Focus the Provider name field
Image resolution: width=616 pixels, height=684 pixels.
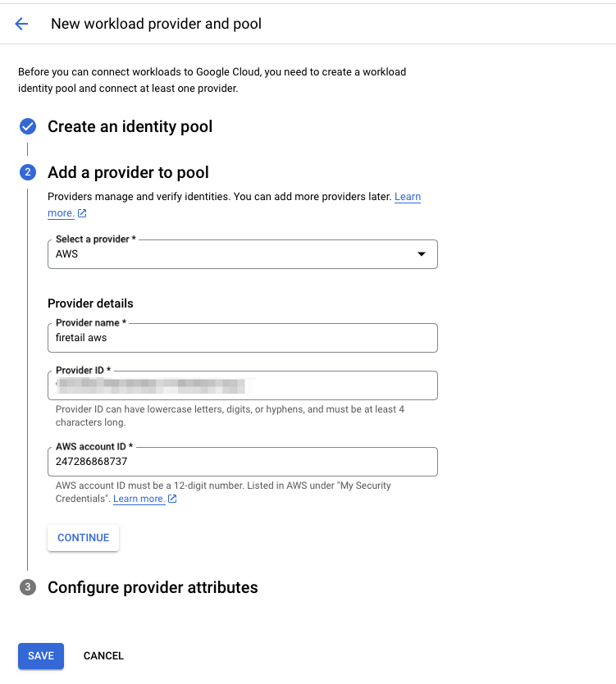[x=242, y=337]
